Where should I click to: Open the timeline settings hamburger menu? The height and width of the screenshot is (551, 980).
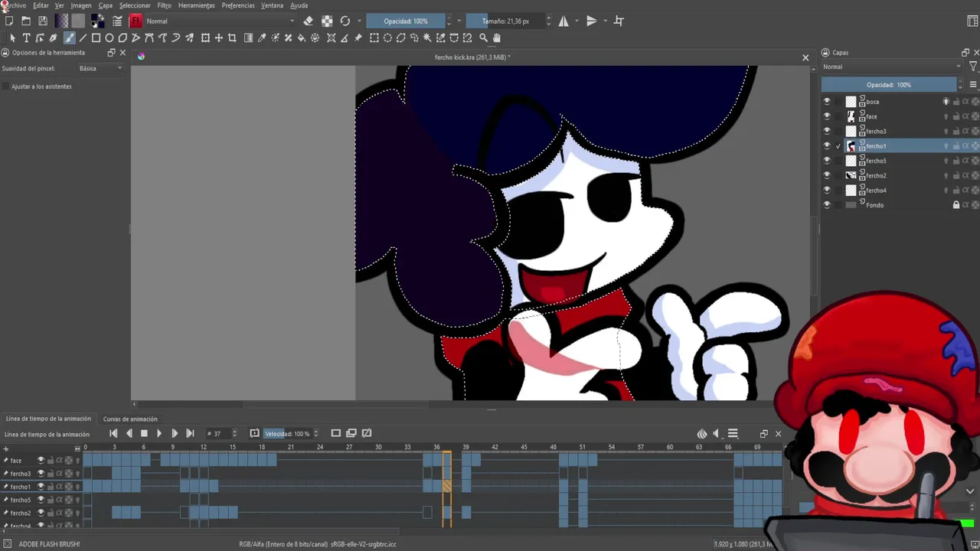coord(733,434)
